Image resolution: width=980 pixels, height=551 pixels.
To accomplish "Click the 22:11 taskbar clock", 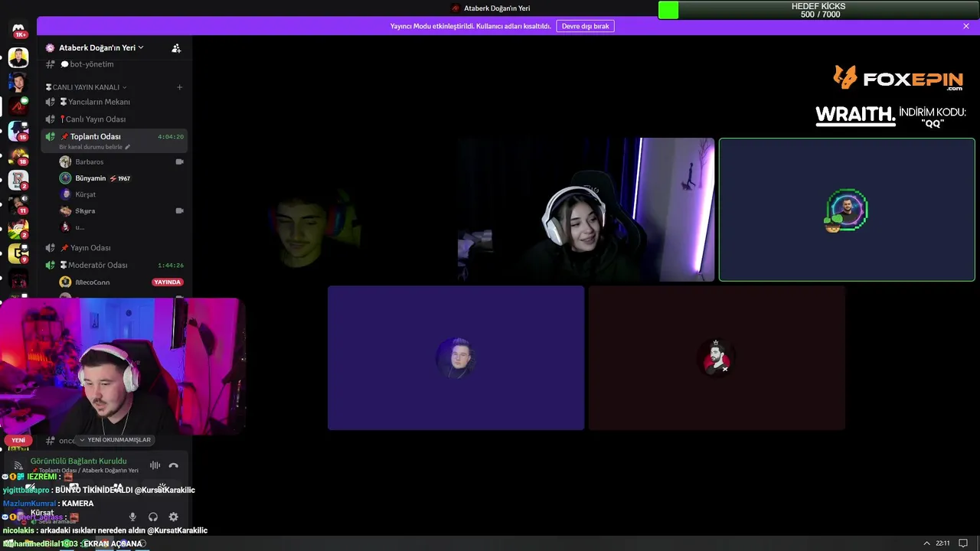I will click(x=942, y=543).
